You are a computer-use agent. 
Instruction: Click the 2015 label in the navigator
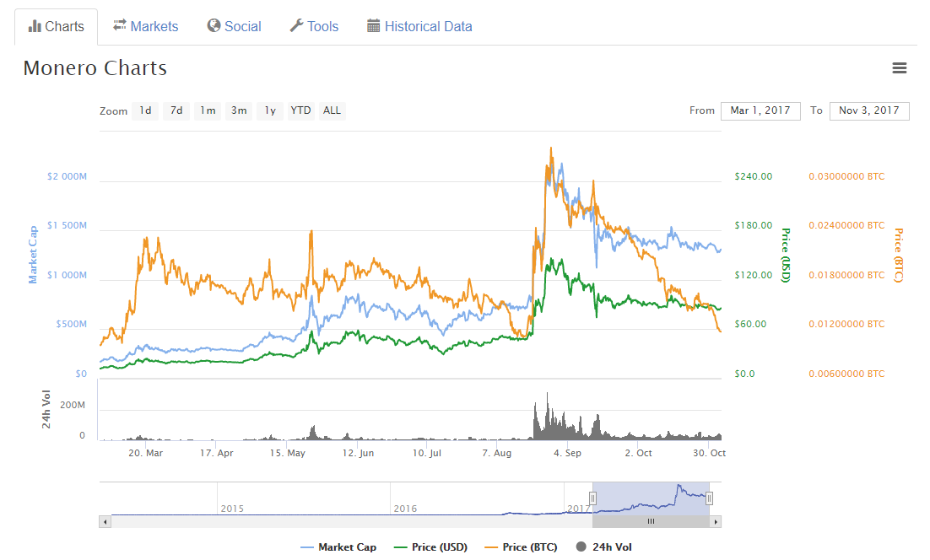point(232,509)
